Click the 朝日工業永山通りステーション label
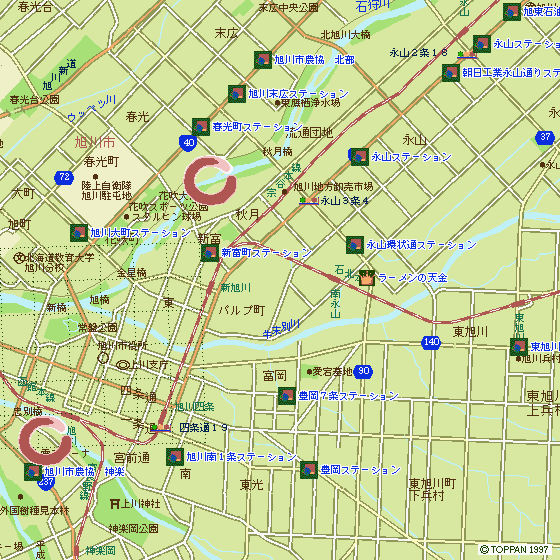 [511, 73]
